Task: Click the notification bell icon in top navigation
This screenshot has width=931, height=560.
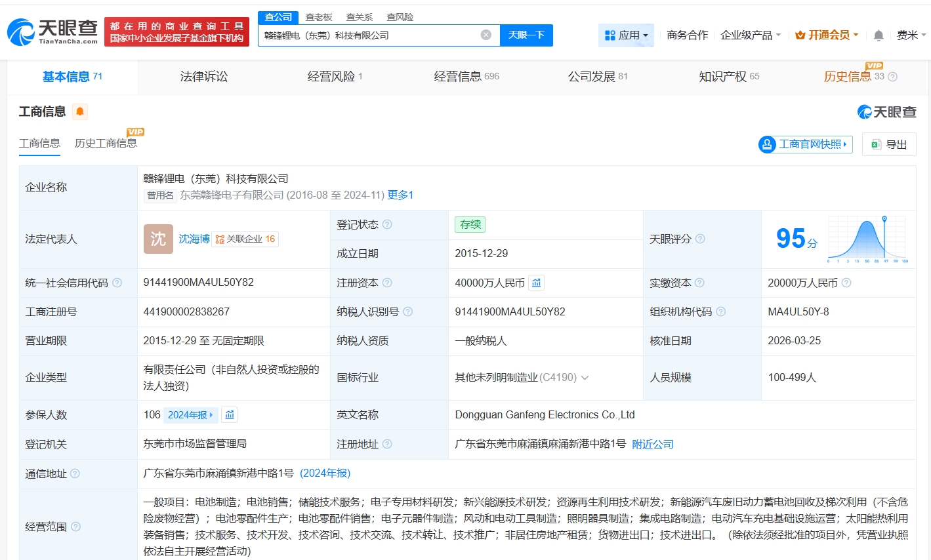Action: click(x=878, y=35)
